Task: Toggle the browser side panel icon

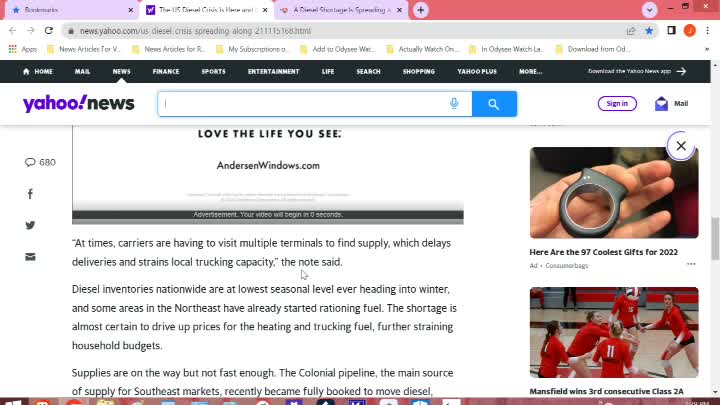Action: (671, 30)
